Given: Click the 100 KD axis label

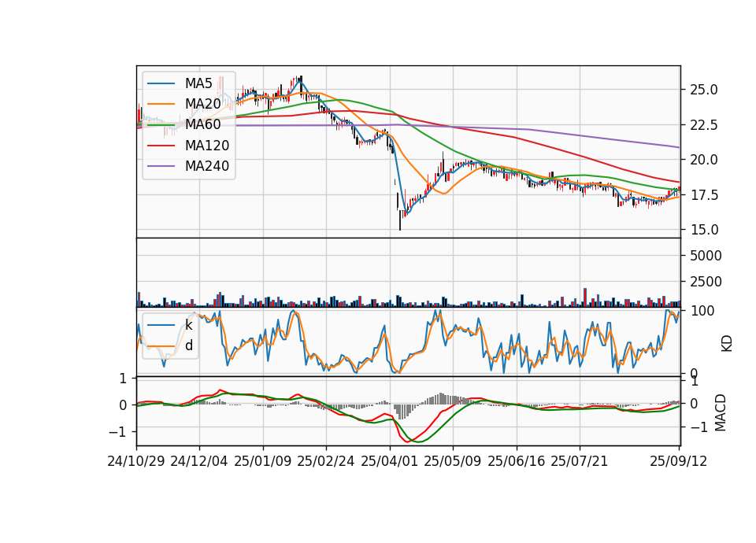Looking at the screenshot, I should tap(702, 311).
